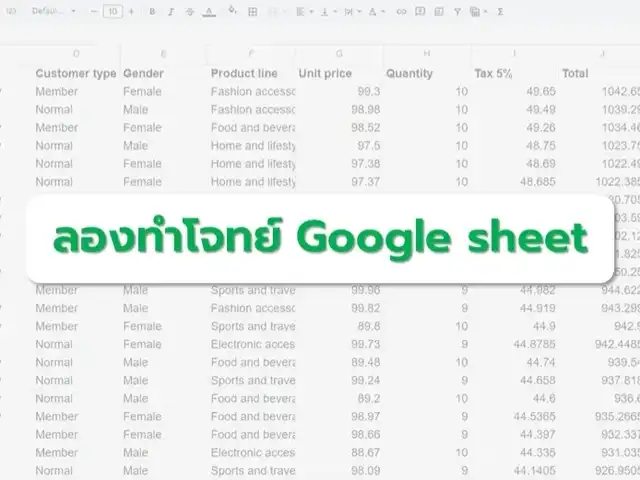Screen dimensions: 640x480
Task: Apply italic formatting
Action: tap(171, 12)
